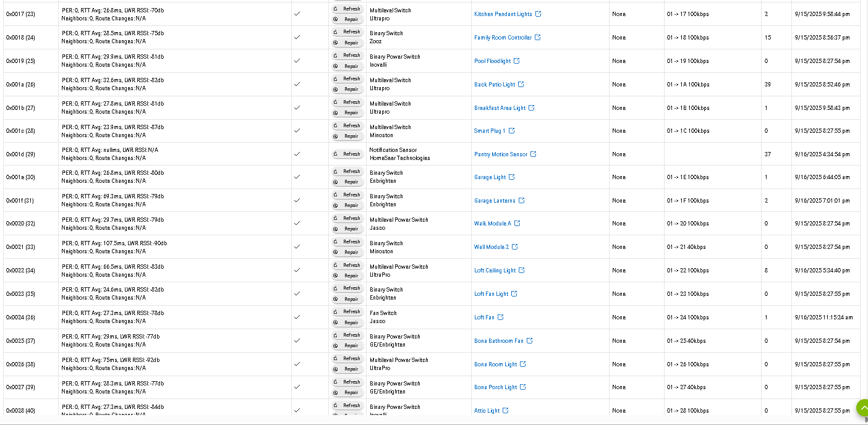868x425 pixels.
Task: Click the horizontal scrollbar right arrow
Action: [x=865, y=420]
